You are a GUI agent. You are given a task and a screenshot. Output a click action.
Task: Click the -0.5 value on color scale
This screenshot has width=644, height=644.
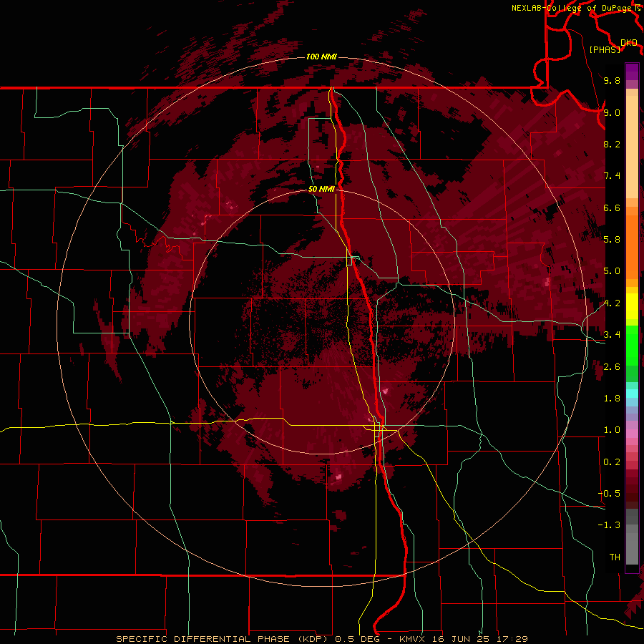click(609, 494)
